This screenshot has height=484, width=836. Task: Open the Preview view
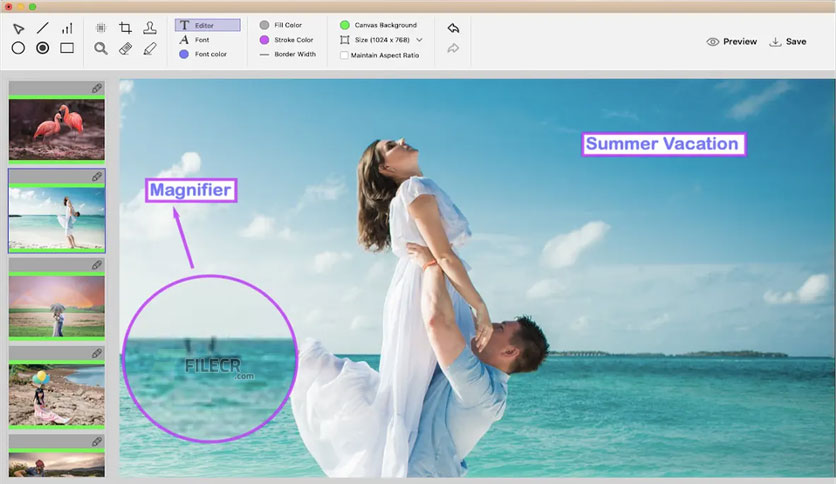click(732, 42)
